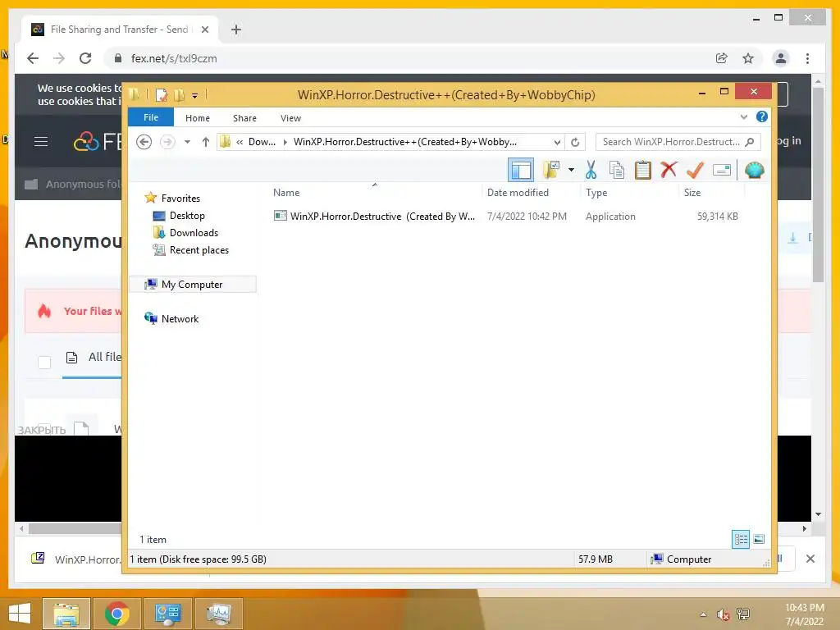Open the View ribbon tab

290,118
